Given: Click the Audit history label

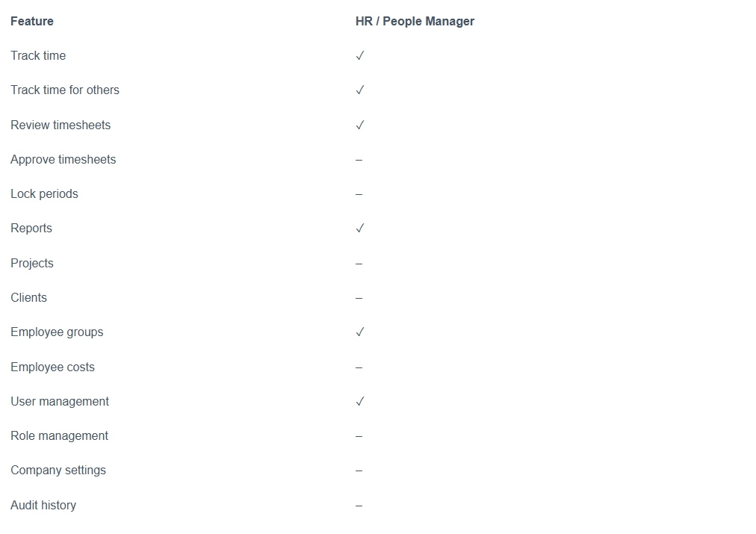Looking at the screenshot, I should tap(43, 505).
